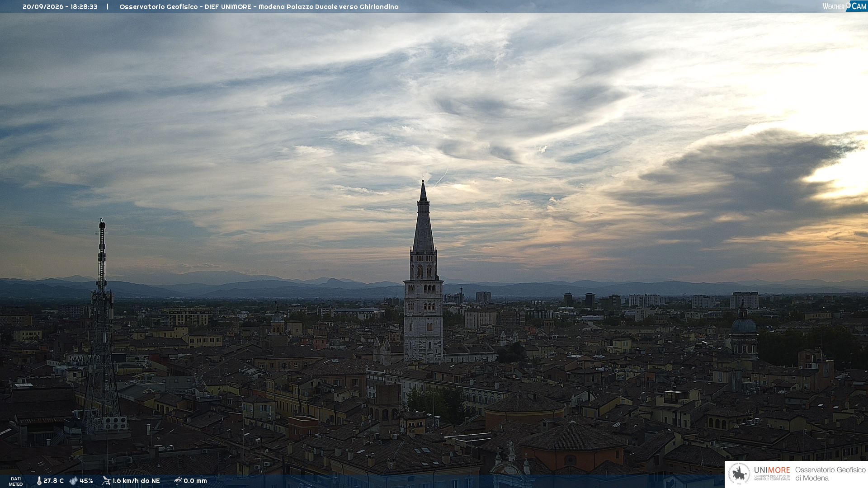868x488 pixels.
Task: Click the rain umbrella icon
Action: coord(178,481)
